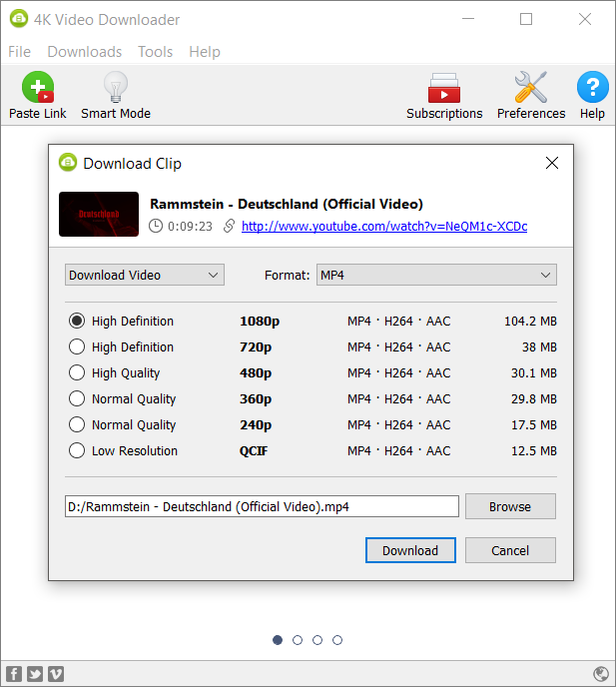Click the Download button
Screen dimensions: 616x687
tap(410, 550)
